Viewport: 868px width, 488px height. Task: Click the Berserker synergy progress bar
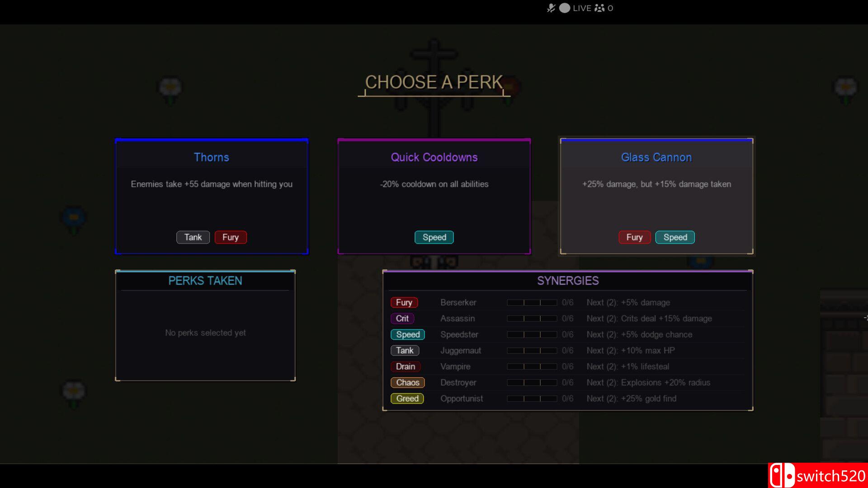coord(532,302)
